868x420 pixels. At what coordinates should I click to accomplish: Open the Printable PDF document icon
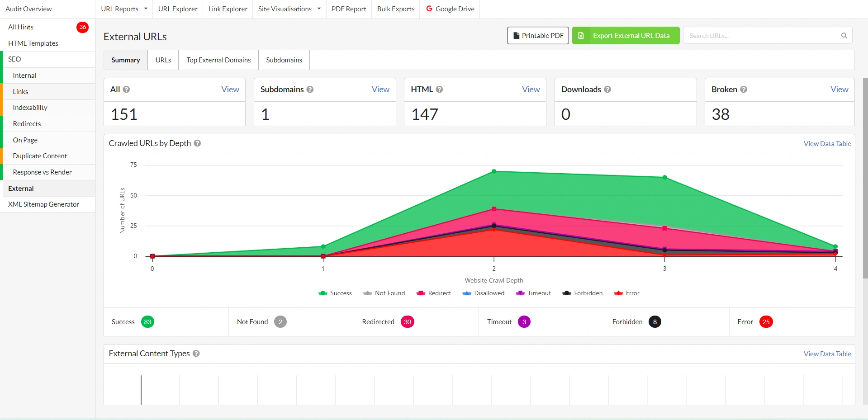click(517, 35)
